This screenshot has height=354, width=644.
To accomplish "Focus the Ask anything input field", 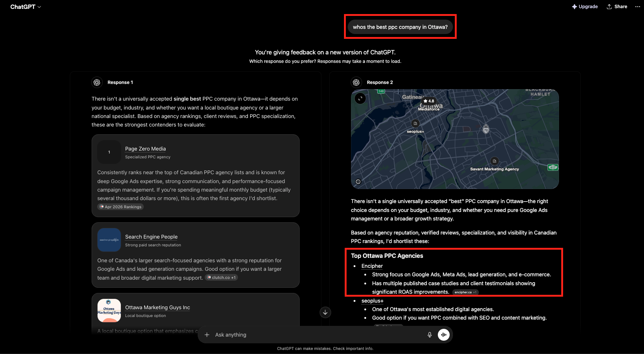I will coord(318,335).
